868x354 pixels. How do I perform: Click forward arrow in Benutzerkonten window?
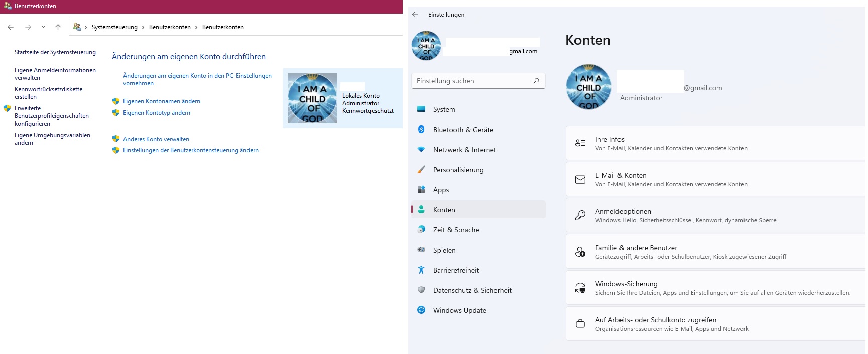(28, 27)
